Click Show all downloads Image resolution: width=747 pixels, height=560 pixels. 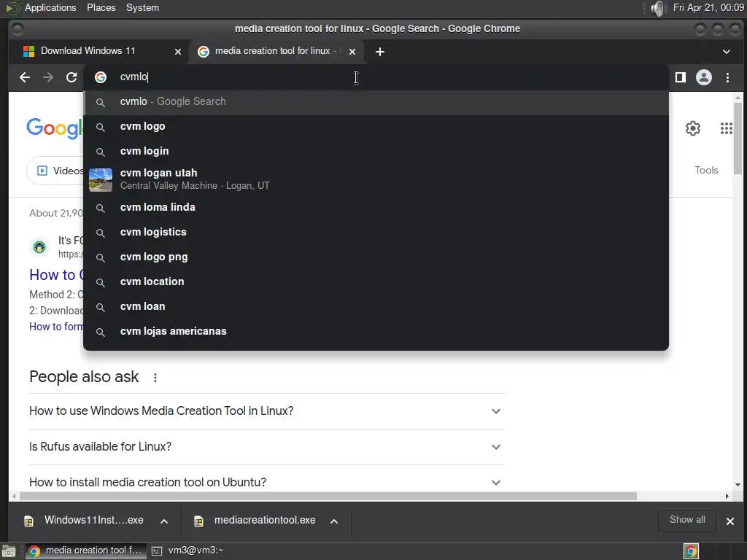click(x=687, y=520)
